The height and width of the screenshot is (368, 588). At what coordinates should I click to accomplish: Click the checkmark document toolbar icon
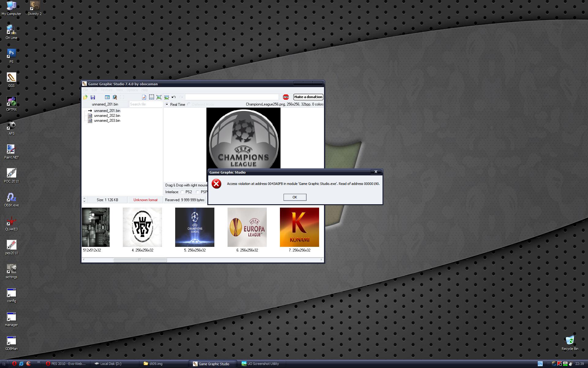tap(144, 97)
